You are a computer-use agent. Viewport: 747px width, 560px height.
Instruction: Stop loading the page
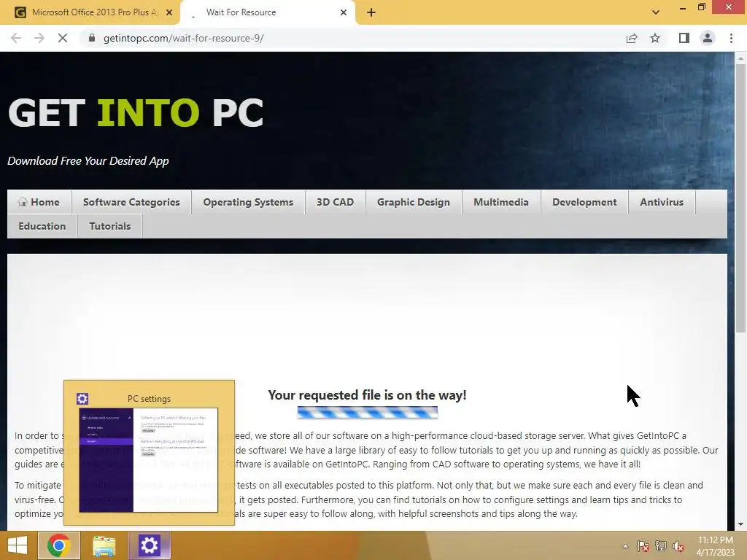[63, 38]
